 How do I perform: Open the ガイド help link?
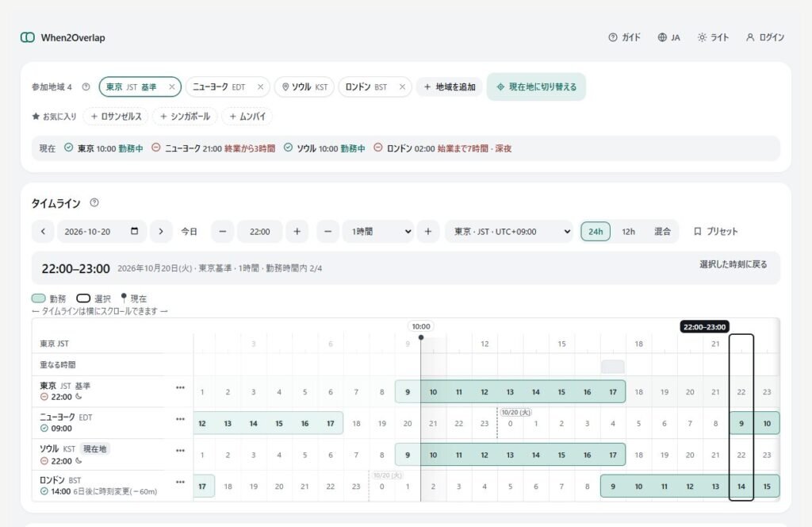625,37
